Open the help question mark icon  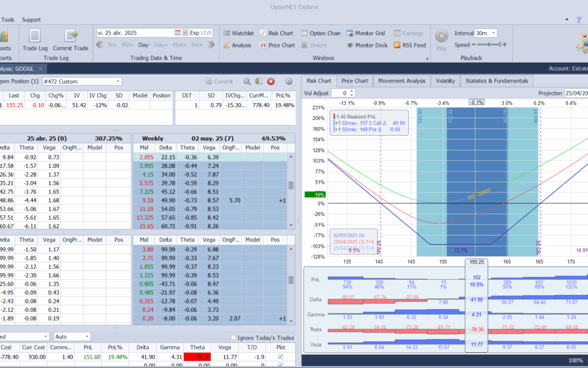(x=579, y=20)
